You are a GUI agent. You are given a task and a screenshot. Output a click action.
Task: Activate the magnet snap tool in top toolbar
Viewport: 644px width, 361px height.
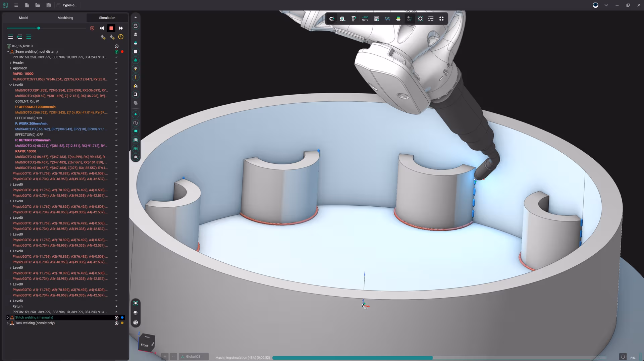332,19
